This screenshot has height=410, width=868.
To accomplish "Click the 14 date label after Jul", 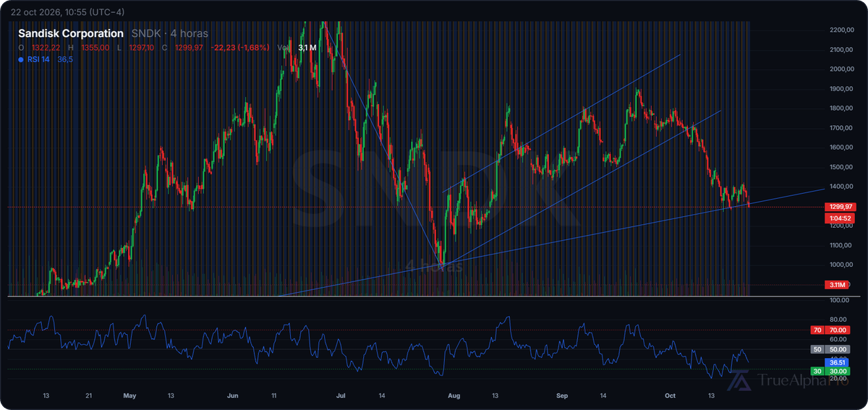I will 380,396.
